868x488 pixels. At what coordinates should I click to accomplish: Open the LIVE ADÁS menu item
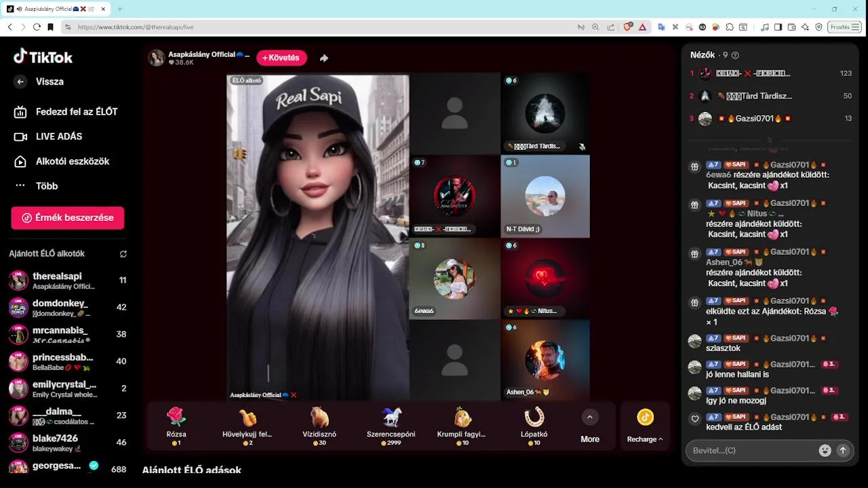[48, 136]
